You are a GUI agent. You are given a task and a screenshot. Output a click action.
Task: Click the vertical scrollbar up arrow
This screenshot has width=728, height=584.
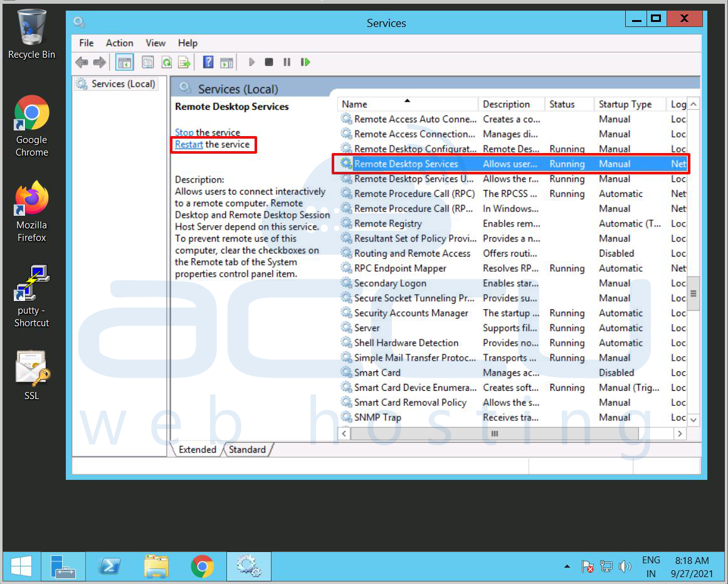point(693,104)
